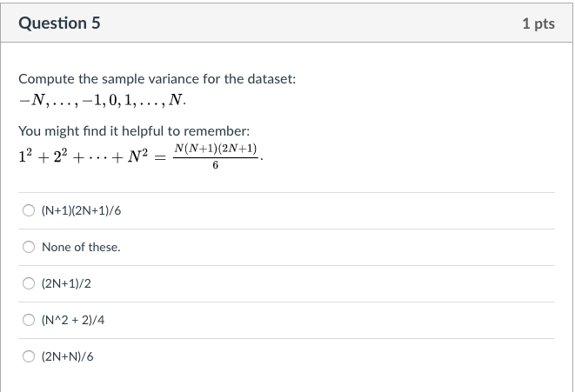Click the Compute the sample variance sentence
This screenshot has width=575, height=392.
click(x=157, y=79)
